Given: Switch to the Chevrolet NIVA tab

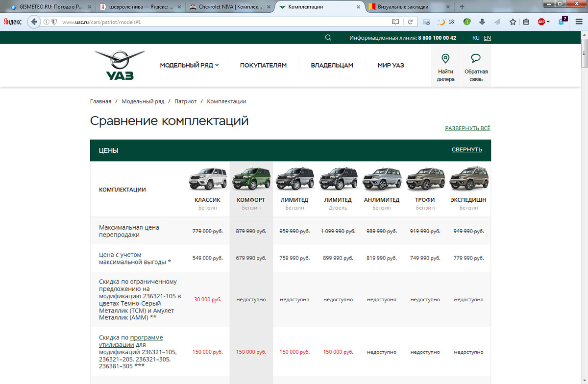Looking at the screenshot, I should [230, 7].
